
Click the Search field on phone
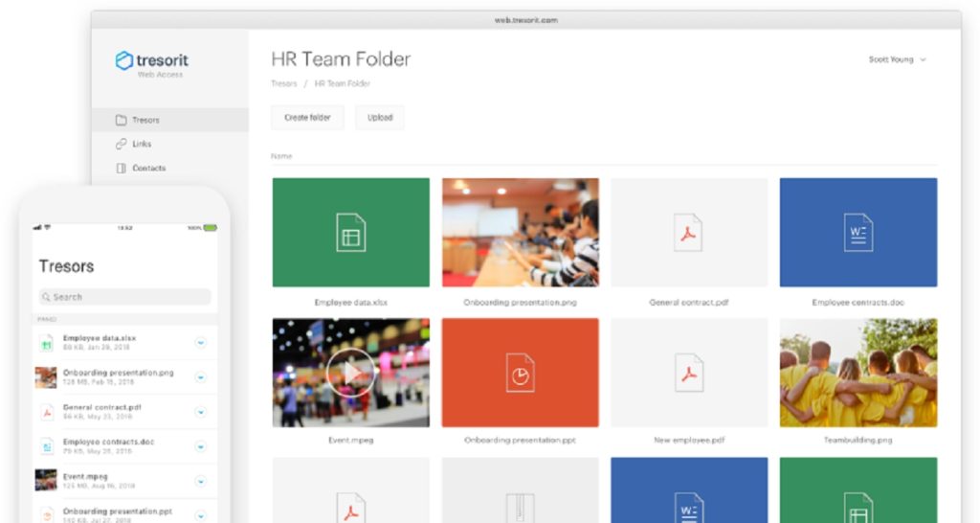pos(124,297)
